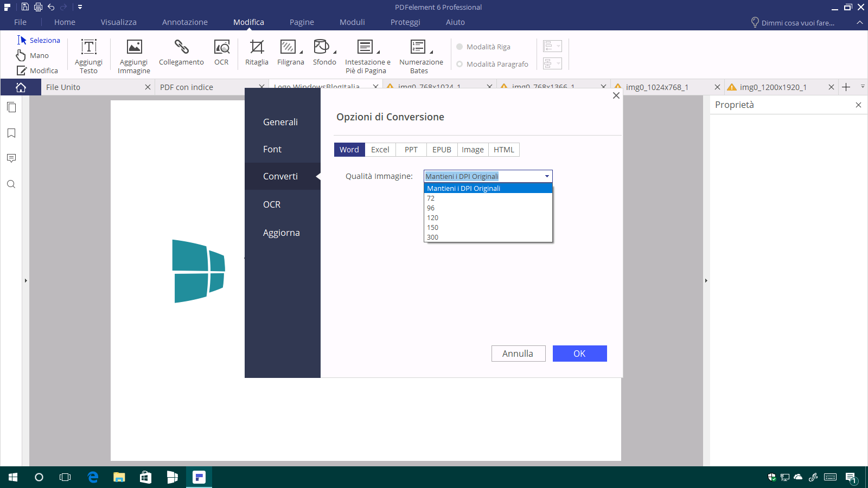868x488 pixels.
Task: Switch to the Image conversion tab
Action: click(x=473, y=150)
